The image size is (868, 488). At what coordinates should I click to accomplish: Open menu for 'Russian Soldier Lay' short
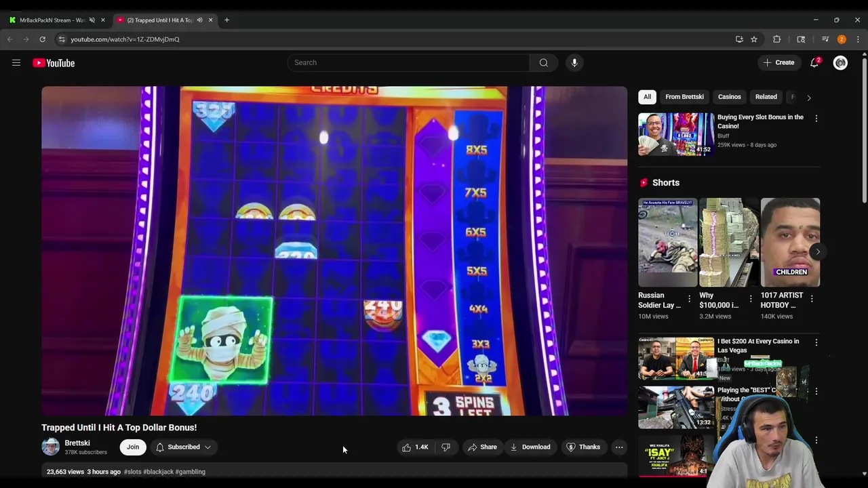(x=689, y=298)
